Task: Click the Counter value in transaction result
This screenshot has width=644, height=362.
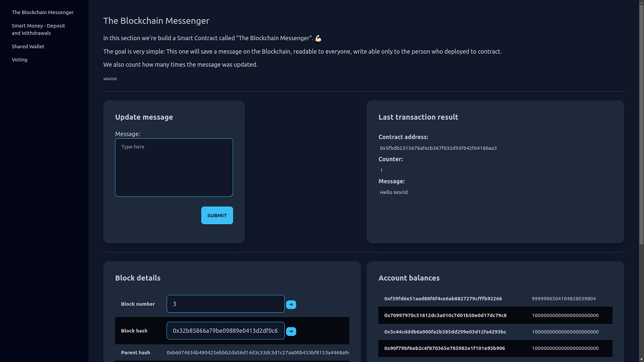Action: (x=381, y=170)
